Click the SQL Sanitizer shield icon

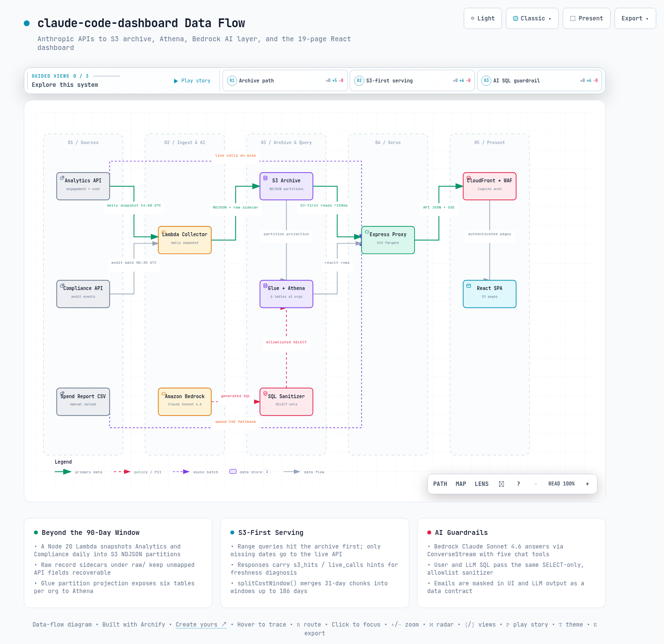coord(265,393)
